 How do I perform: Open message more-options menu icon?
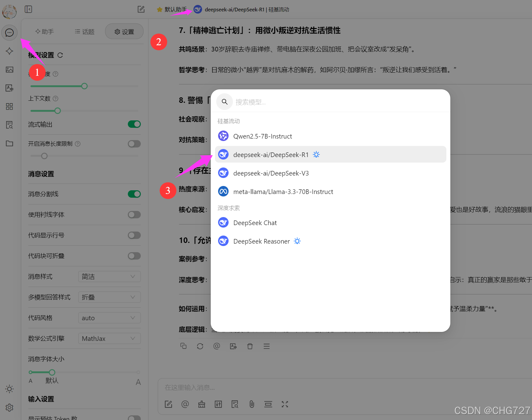[x=266, y=346]
